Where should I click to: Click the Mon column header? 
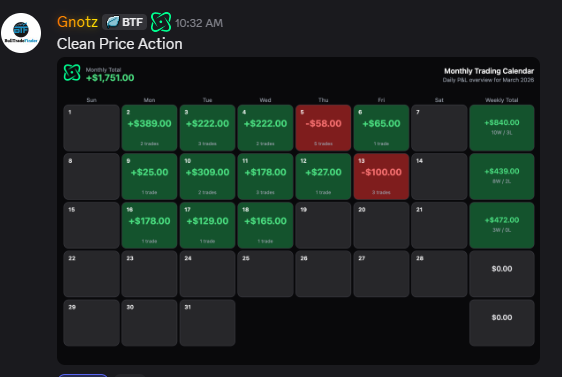[149, 100]
